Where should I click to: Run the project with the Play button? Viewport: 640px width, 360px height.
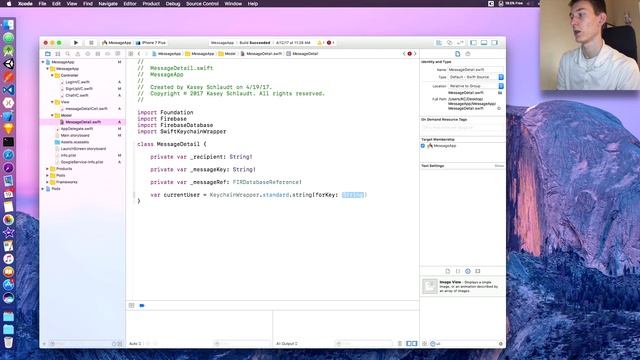(x=76, y=43)
